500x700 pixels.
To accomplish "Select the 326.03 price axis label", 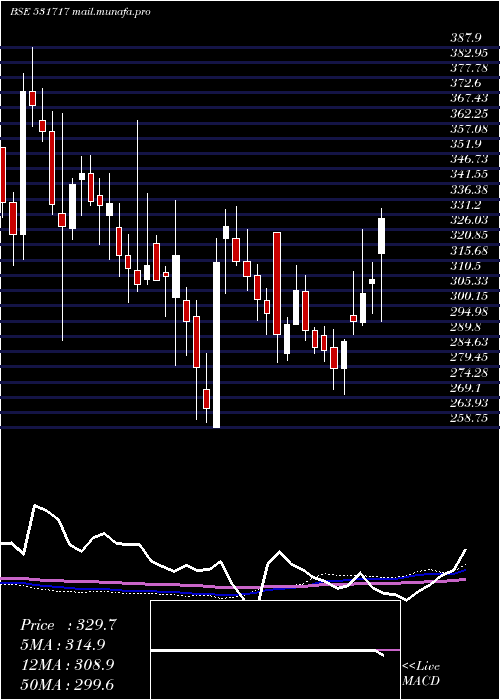I will [x=469, y=221].
